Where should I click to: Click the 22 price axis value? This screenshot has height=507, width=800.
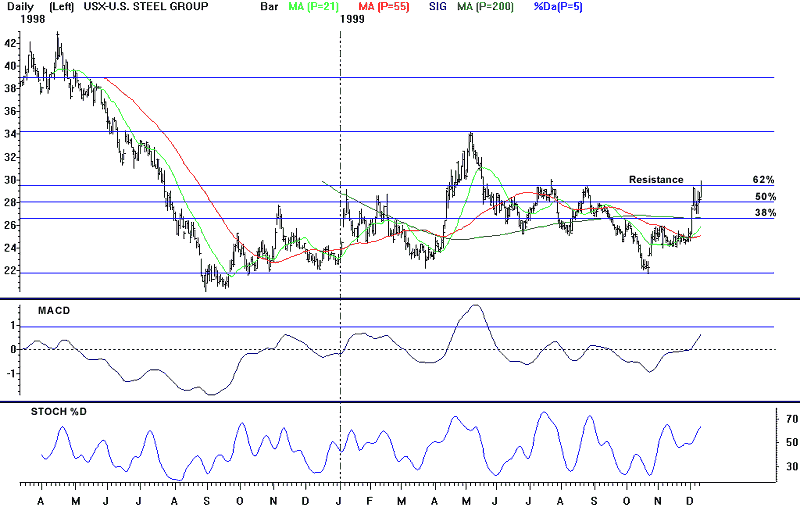(10, 270)
